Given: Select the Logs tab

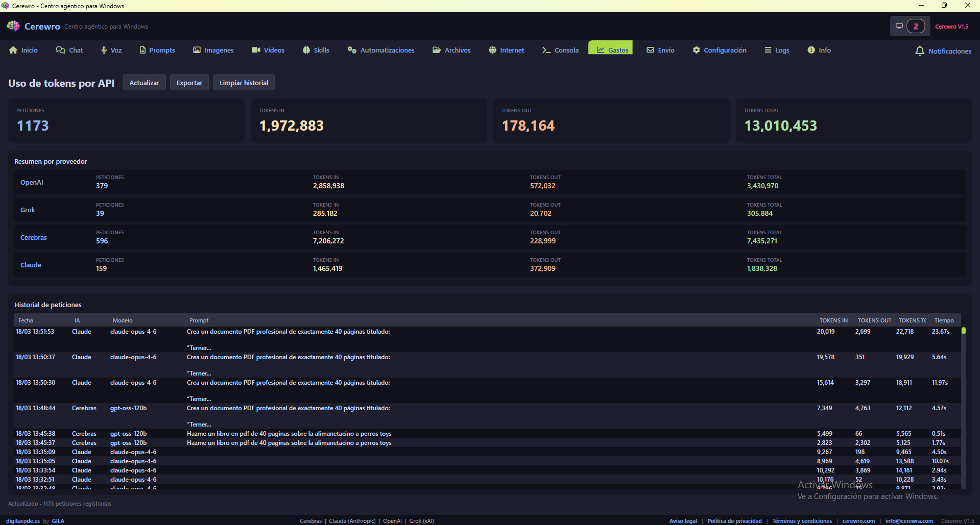Looking at the screenshot, I should click(x=777, y=50).
